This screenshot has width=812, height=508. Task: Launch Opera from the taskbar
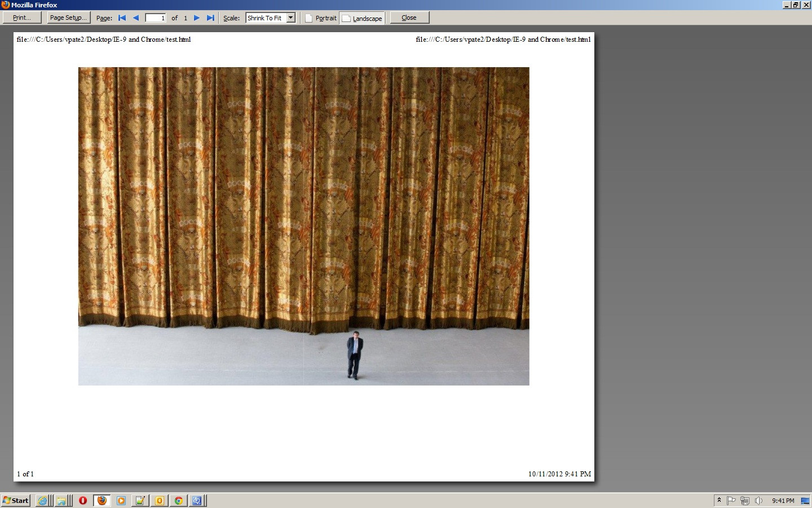(82, 500)
